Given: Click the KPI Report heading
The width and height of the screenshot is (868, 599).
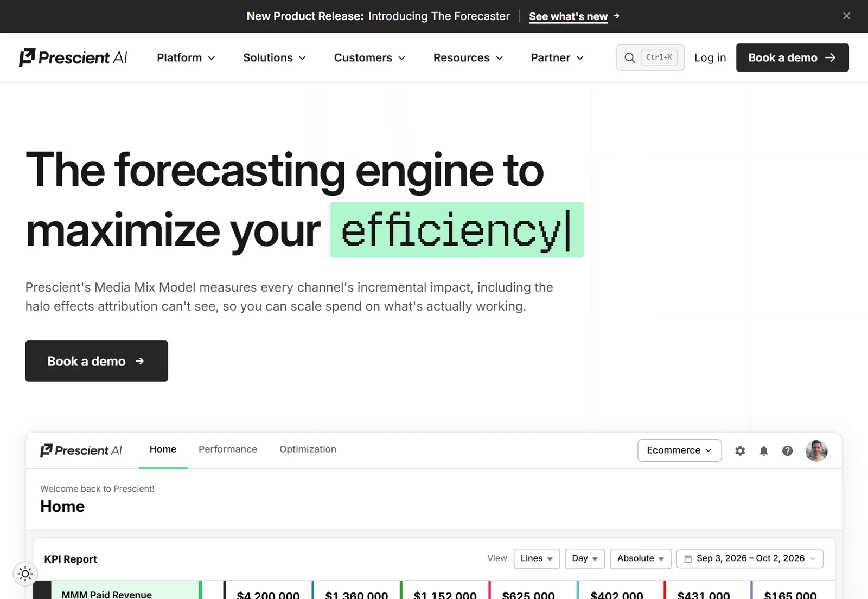Looking at the screenshot, I should [x=71, y=559].
